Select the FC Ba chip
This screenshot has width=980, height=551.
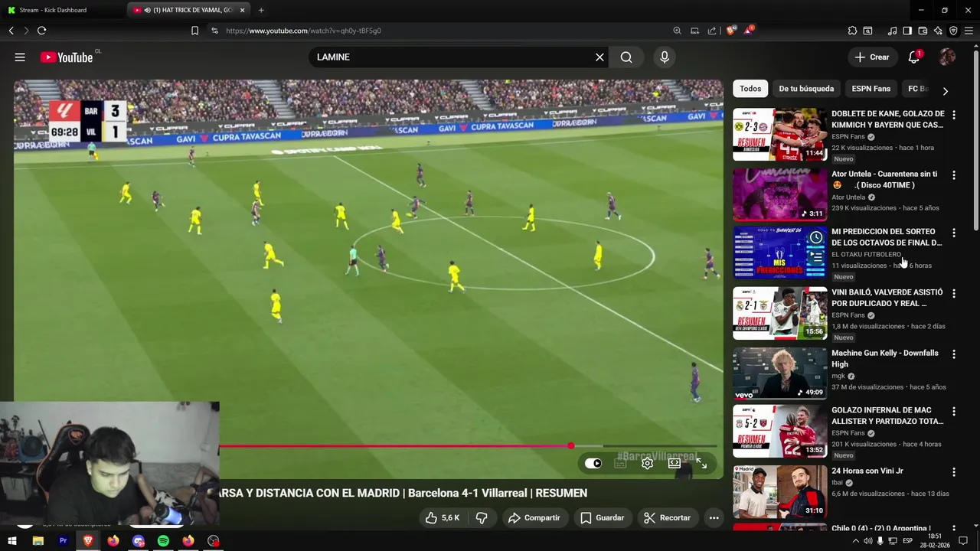(x=918, y=89)
